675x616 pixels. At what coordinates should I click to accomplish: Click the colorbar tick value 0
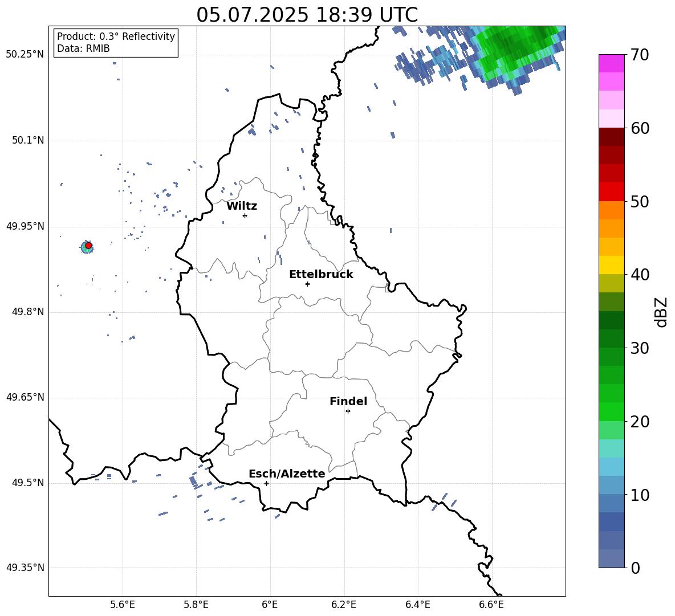pos(636,568)
